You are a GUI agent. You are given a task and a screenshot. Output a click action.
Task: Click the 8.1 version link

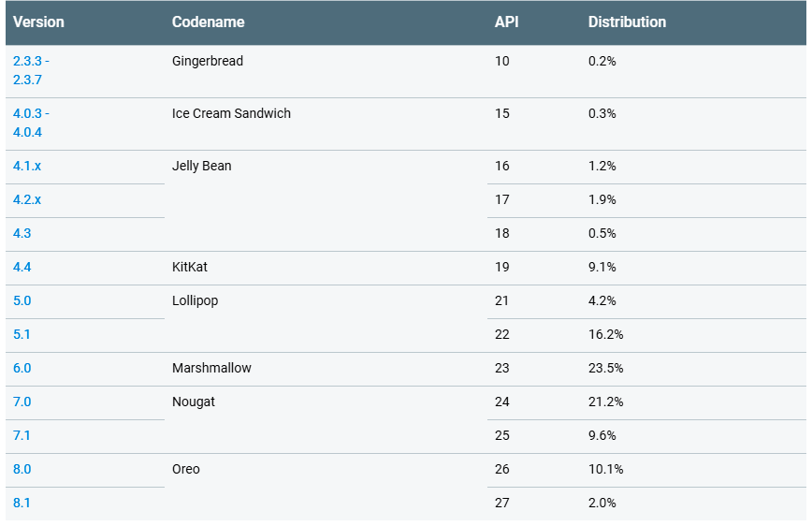(x=22, y=503)
